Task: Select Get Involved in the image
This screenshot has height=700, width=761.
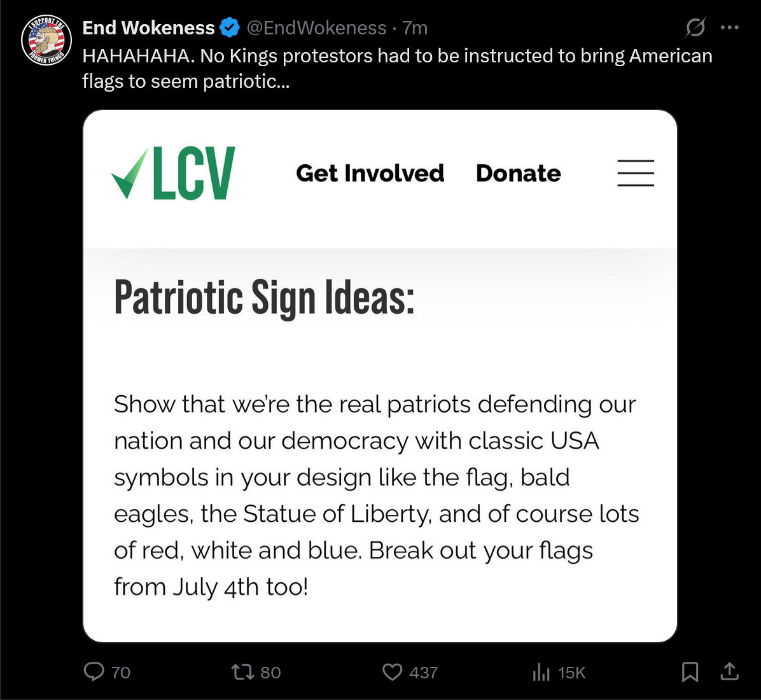Action: coord(370,173)
